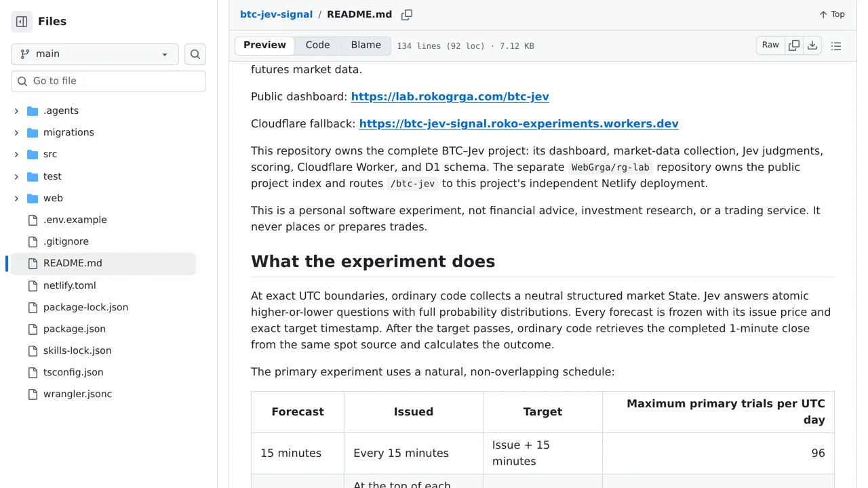This screenshot has height=488, width=868.
Task: Expand the src folder chevron
Action: coord(16,155)
